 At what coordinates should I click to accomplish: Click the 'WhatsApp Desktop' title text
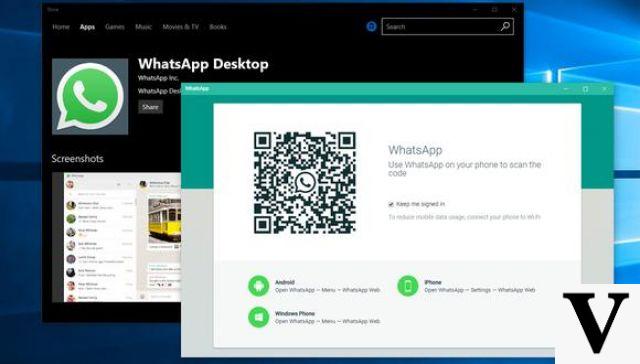[x=203, y=64]
